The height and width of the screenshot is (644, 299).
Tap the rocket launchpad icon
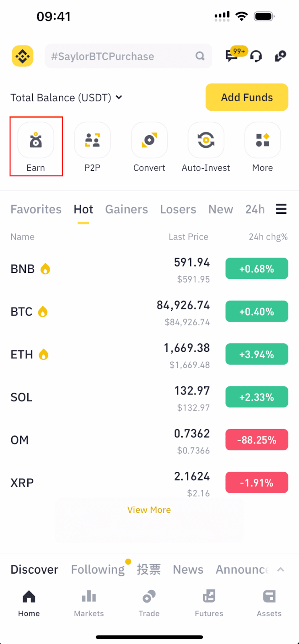point(280,56)
